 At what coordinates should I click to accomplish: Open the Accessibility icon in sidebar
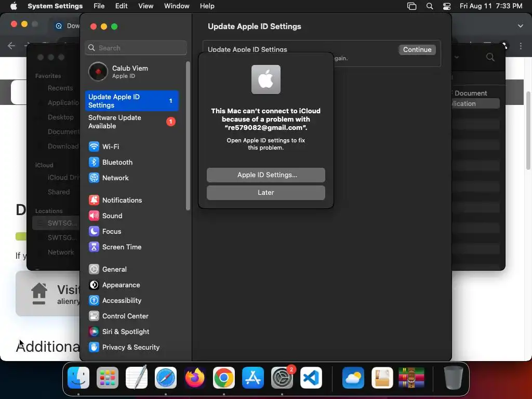94,301
